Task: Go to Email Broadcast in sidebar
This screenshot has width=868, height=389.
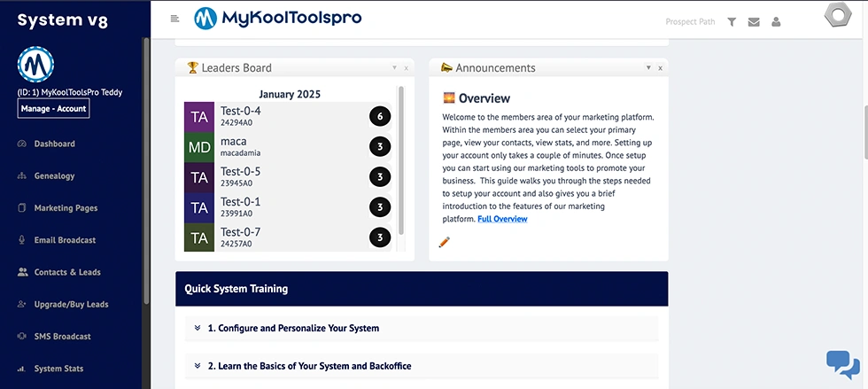Action: coord(65,240)
